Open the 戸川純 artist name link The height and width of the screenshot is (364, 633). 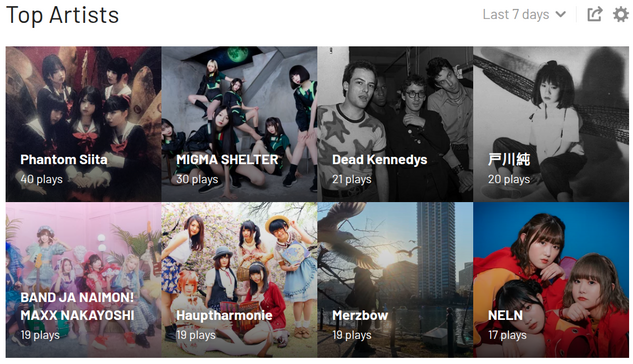click(509, 159)
